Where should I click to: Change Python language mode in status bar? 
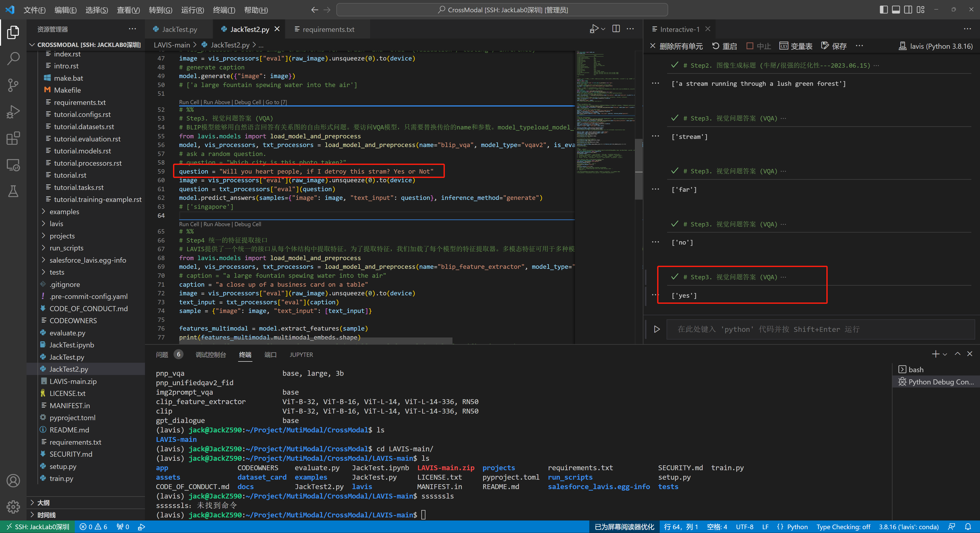[797, 527]
